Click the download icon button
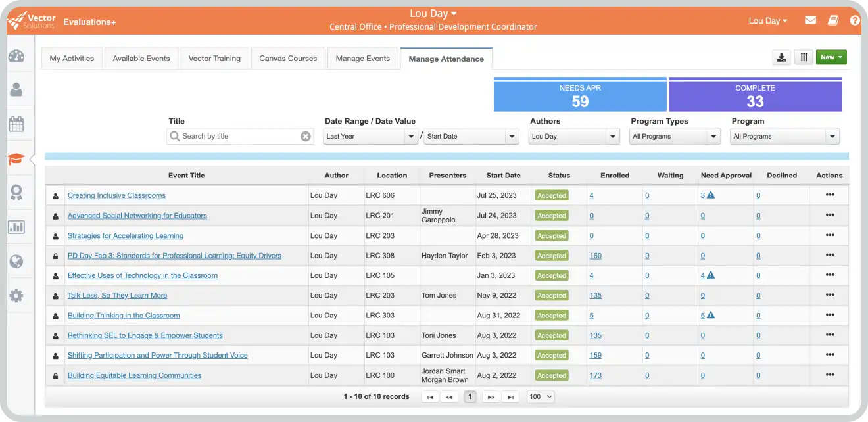The height and width of the screenshot is (422, 868). 781,57
